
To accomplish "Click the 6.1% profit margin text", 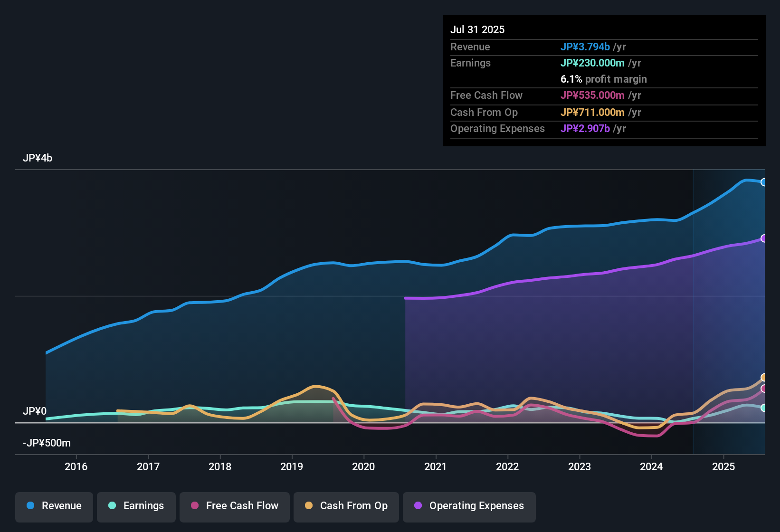I will 603,79.
